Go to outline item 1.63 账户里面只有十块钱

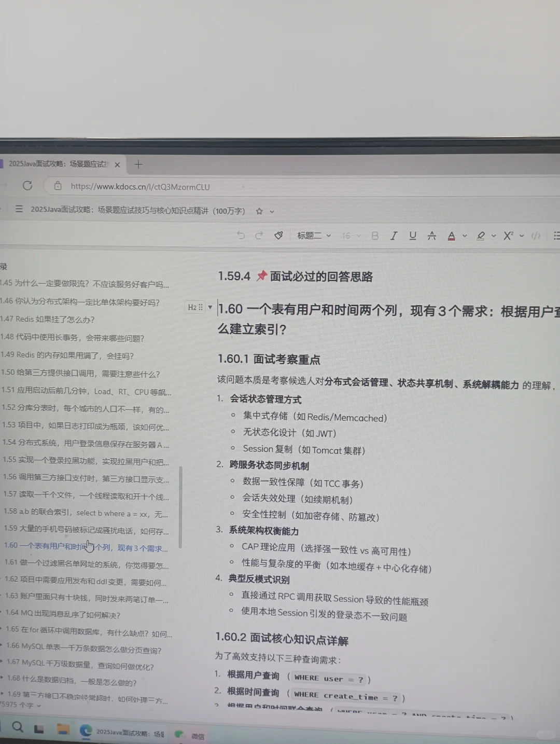point(87,598)
